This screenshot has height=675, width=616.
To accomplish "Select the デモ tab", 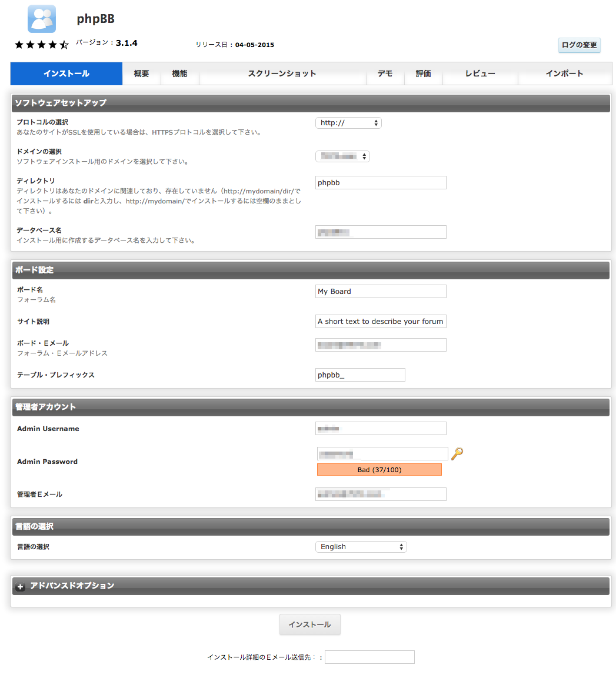I will (385, 74).
